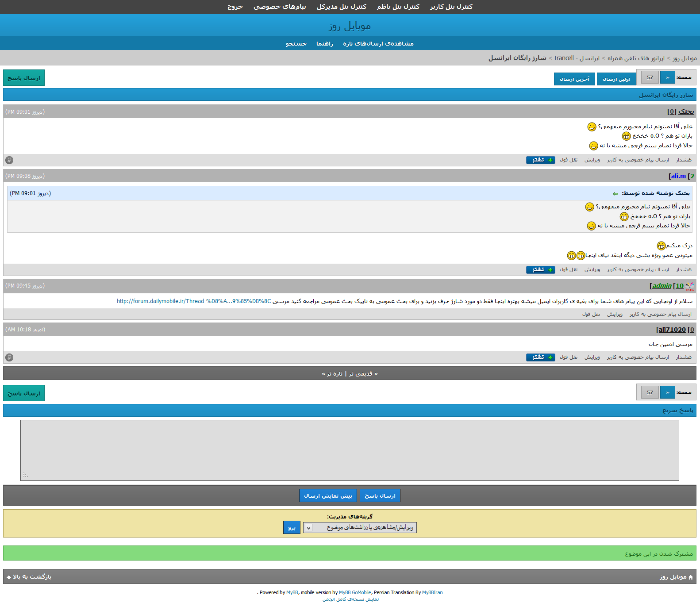Click the colorful logo beside admin's username

pyautogui.click(x=689, y=286)
